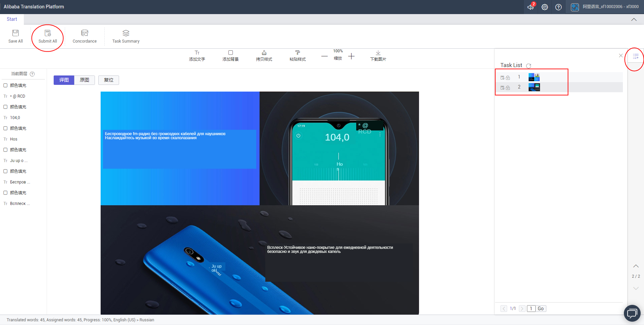
Task: Click fill-layer icon above * @ RCD layer
Action: [x=5, y=86]
